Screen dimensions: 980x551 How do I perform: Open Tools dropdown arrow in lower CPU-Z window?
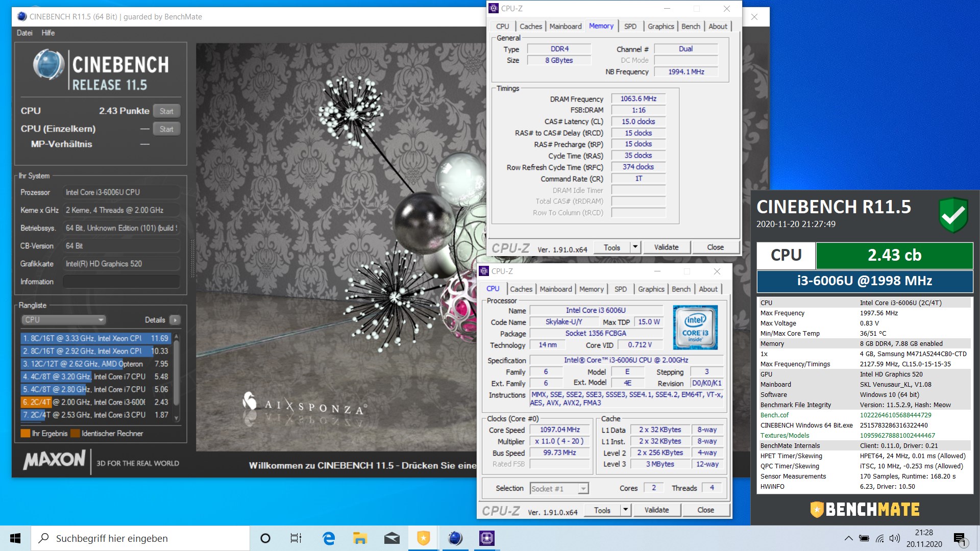tap(625, 510)
